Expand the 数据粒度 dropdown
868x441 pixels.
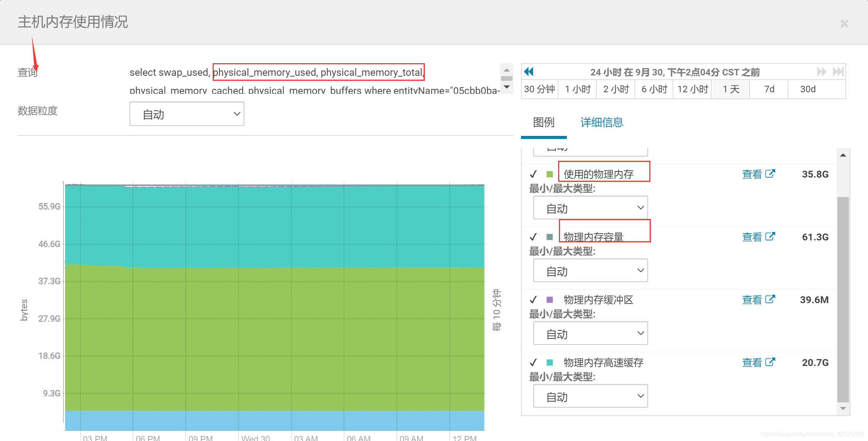187,114
